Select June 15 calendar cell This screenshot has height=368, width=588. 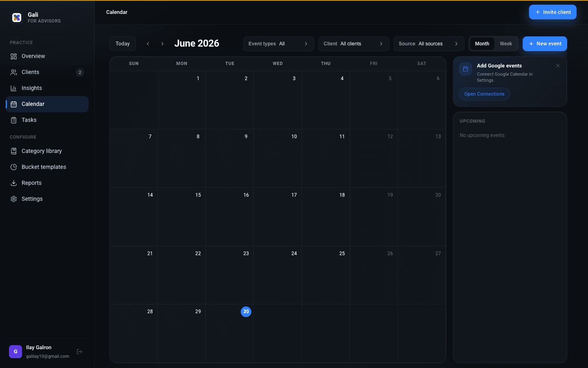click(x=182, y=217)
